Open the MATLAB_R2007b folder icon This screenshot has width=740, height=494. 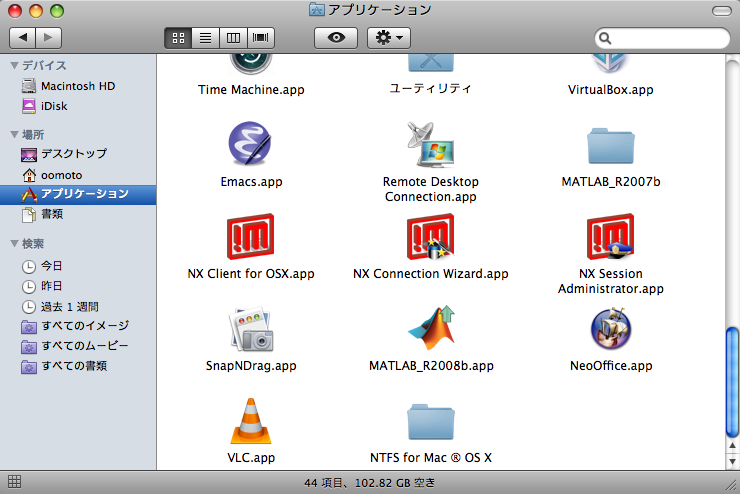coord(611,146)
